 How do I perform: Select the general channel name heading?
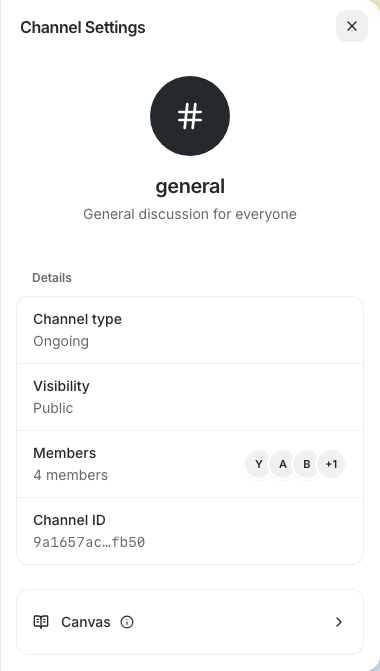(190, 187)
